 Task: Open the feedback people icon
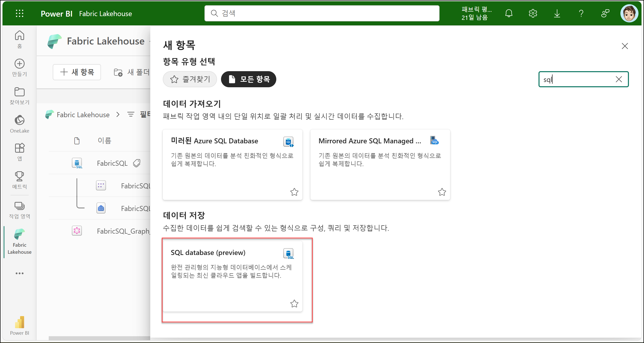pos(605,13)
